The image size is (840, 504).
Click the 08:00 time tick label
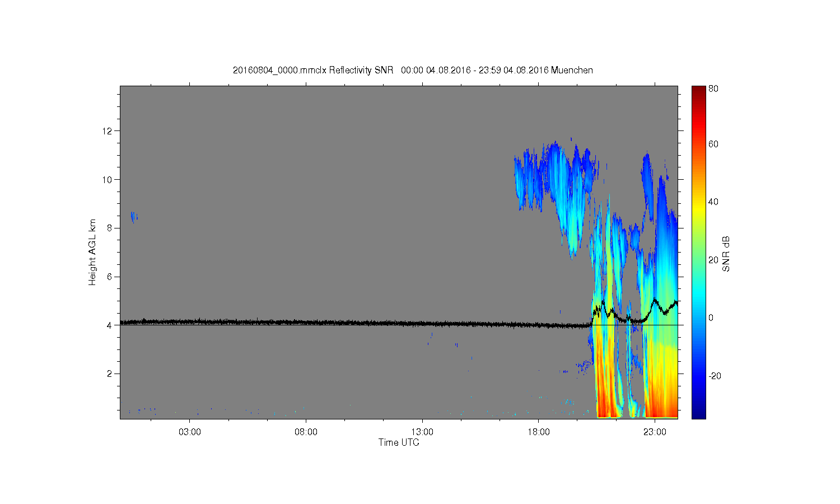pos(306,432)
